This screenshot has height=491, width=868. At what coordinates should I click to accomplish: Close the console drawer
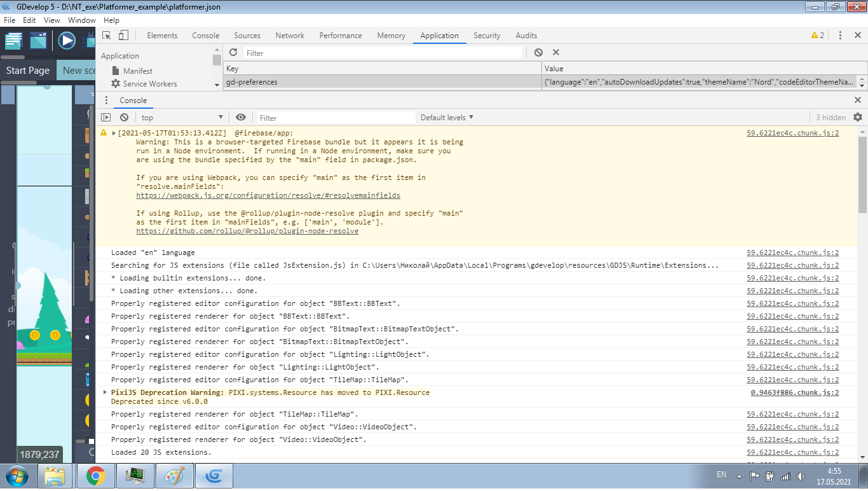click(x=857, y=100)
